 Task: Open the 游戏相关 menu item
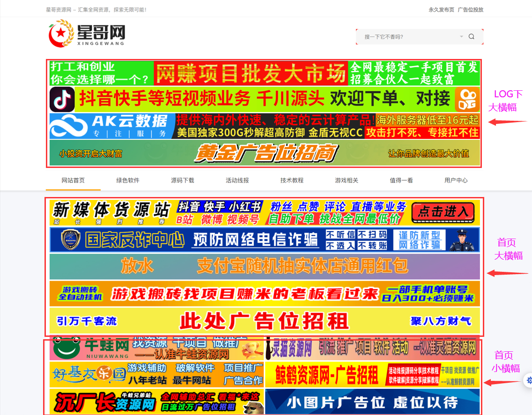point(347,181)
